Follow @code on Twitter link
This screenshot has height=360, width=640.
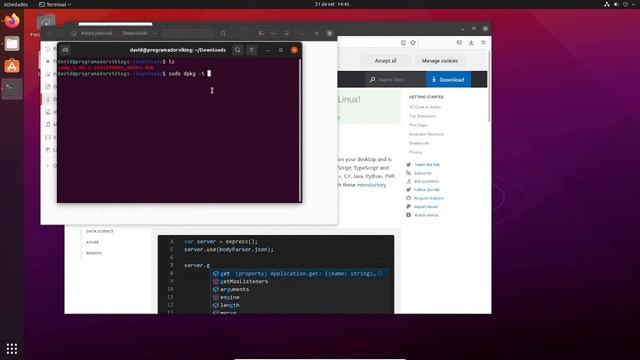427,190
